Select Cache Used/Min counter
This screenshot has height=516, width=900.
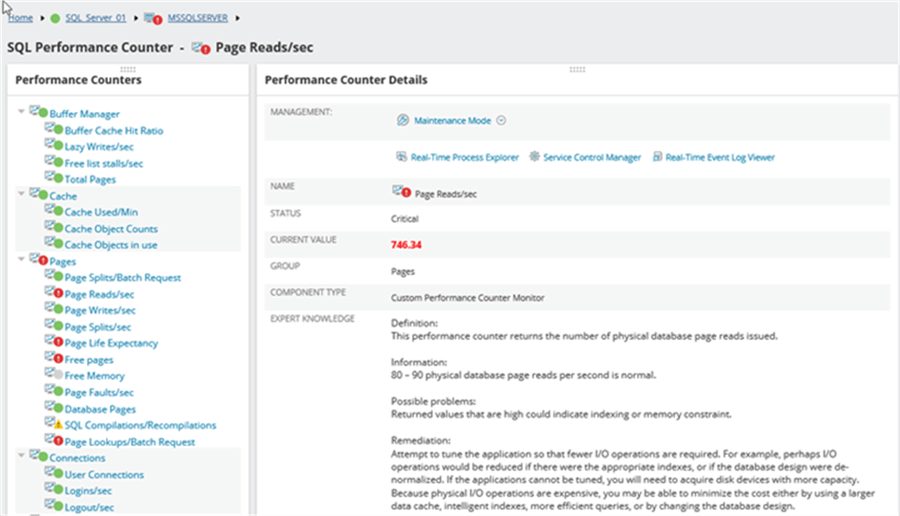(x=101, y=212)
